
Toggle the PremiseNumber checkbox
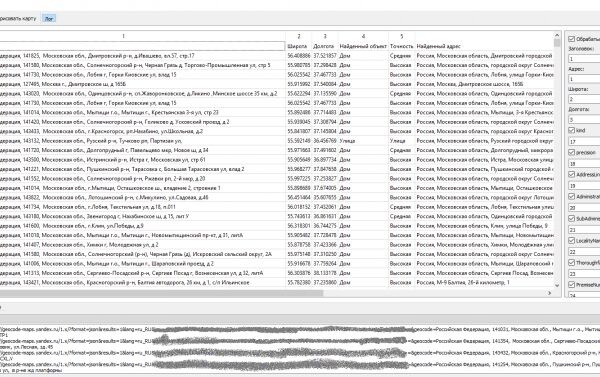571,285
